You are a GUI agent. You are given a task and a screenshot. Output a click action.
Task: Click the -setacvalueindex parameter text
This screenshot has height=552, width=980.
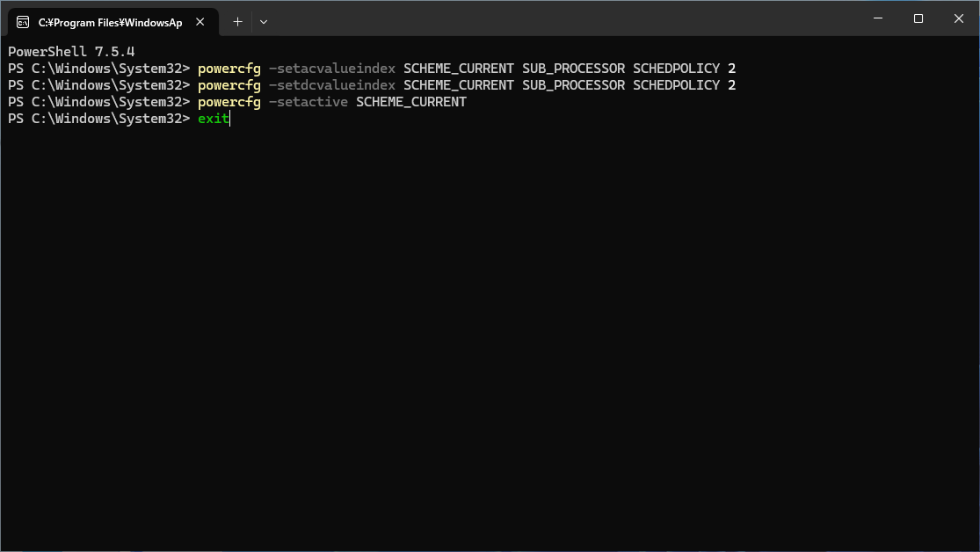point(332,69)
